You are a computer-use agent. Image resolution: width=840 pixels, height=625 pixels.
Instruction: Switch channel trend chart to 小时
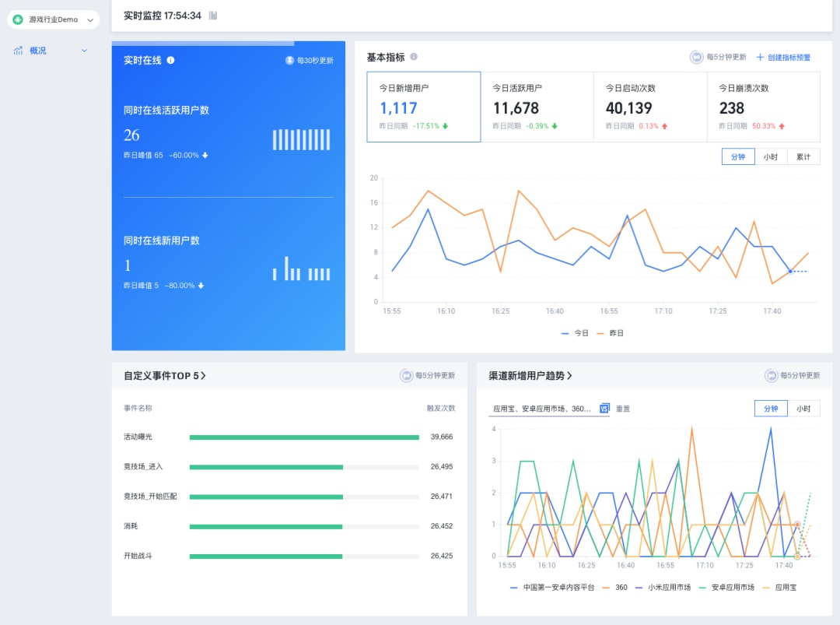[803, 409]
